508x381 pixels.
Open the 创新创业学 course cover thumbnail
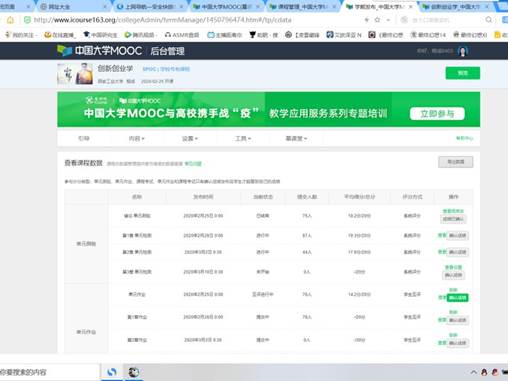[75, 74]
